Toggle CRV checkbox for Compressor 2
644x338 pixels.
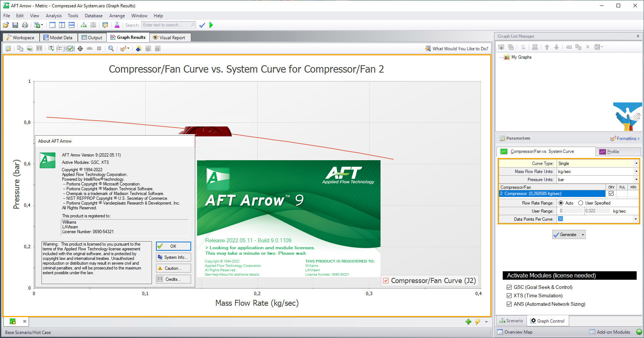click(x=611, y=194)
